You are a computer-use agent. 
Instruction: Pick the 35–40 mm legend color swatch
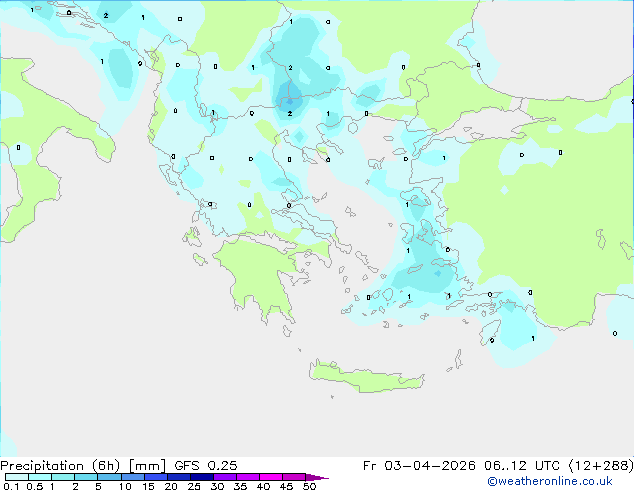tap(247, 477)
